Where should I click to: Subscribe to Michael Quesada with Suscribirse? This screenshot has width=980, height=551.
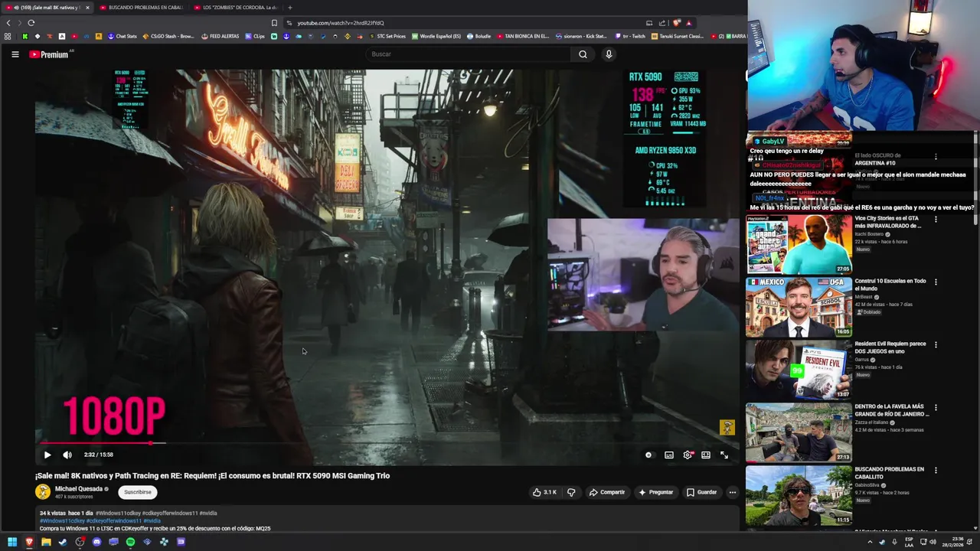coord(138,492)
